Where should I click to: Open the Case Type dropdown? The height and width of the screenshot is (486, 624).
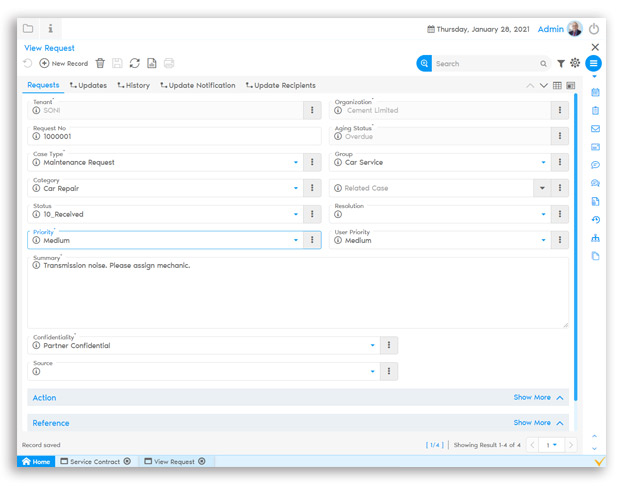point(296,162)
